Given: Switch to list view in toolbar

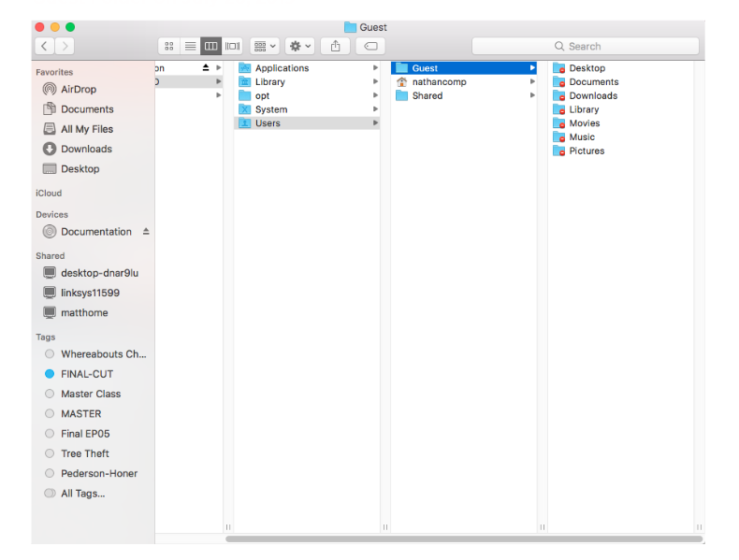Looking at the screenshot, I should point(190,46).
